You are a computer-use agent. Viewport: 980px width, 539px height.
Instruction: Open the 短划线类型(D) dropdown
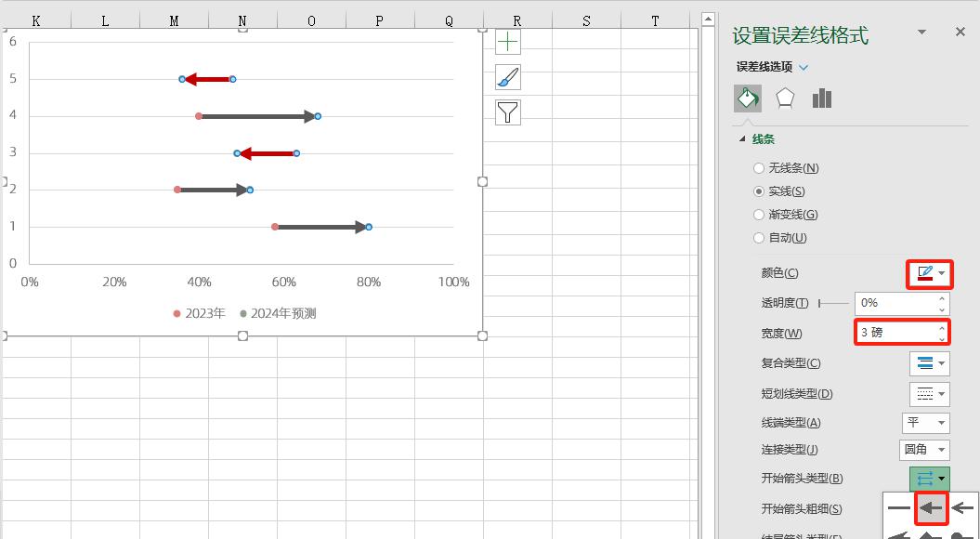pos(930,394)
